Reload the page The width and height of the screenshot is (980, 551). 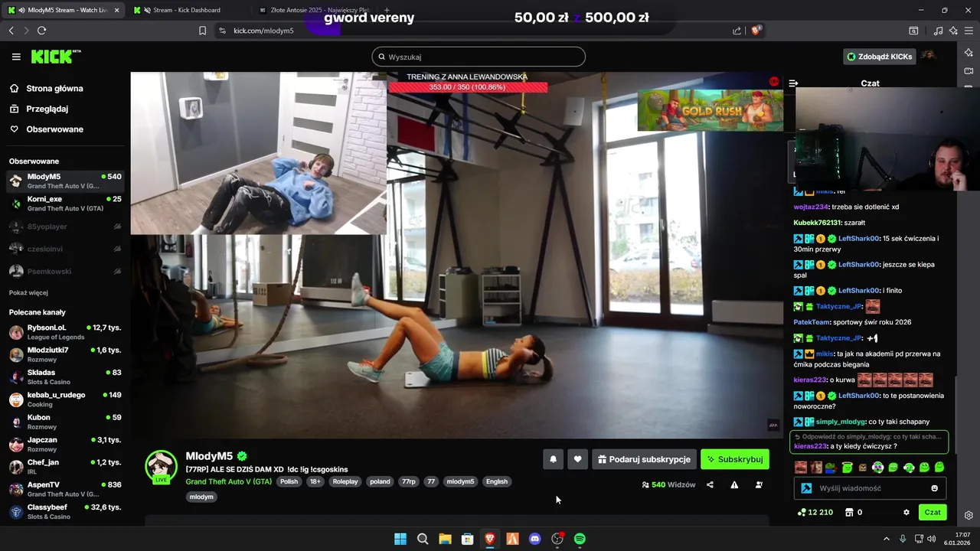coord(41,31)
